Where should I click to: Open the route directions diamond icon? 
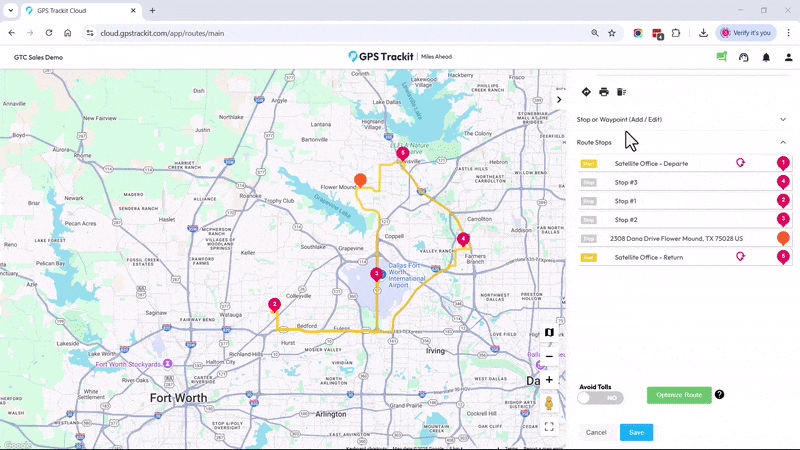586,92
